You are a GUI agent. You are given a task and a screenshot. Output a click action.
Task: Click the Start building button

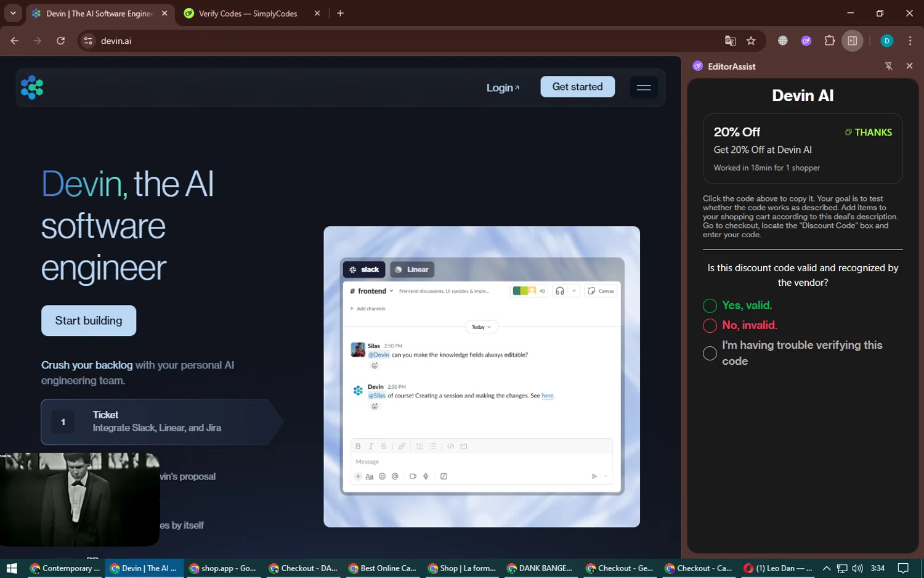[89, 320]
